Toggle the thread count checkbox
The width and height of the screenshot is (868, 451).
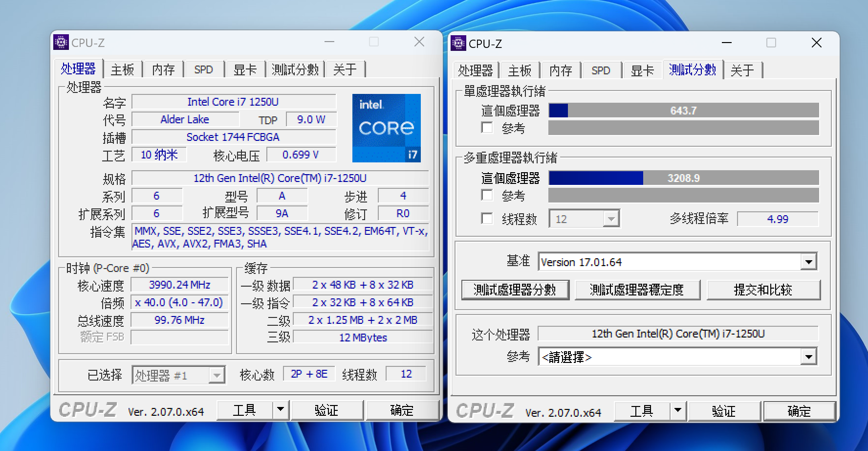(487, 218)
